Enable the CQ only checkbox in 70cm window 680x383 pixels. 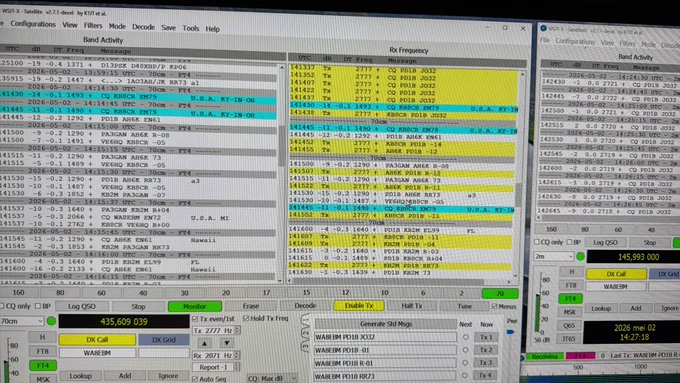2,306
